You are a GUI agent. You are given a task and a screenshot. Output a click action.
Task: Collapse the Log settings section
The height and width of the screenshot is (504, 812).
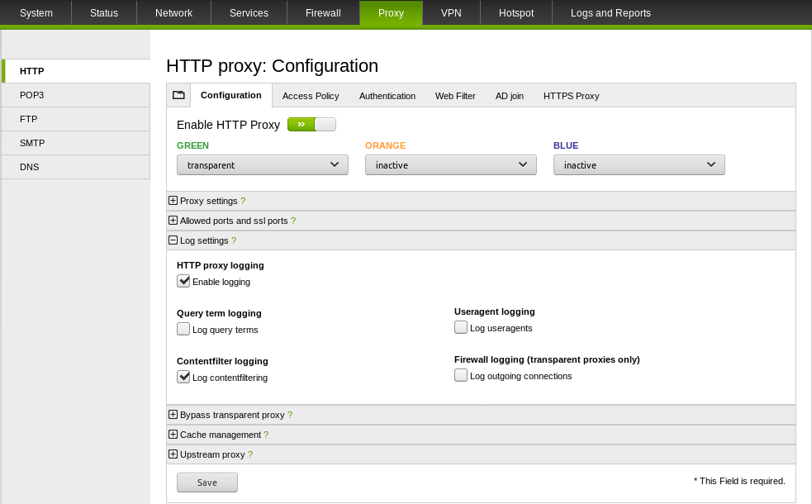(173, 240)
